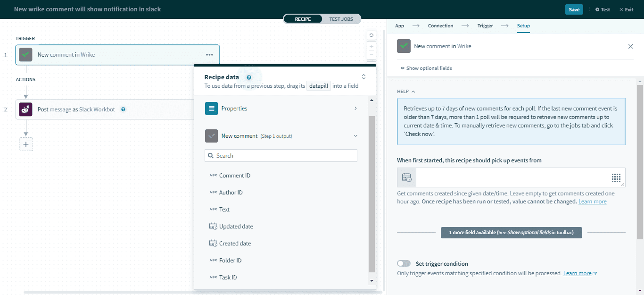
Task: Collapse the New comment step output
Action: (355, 136)
